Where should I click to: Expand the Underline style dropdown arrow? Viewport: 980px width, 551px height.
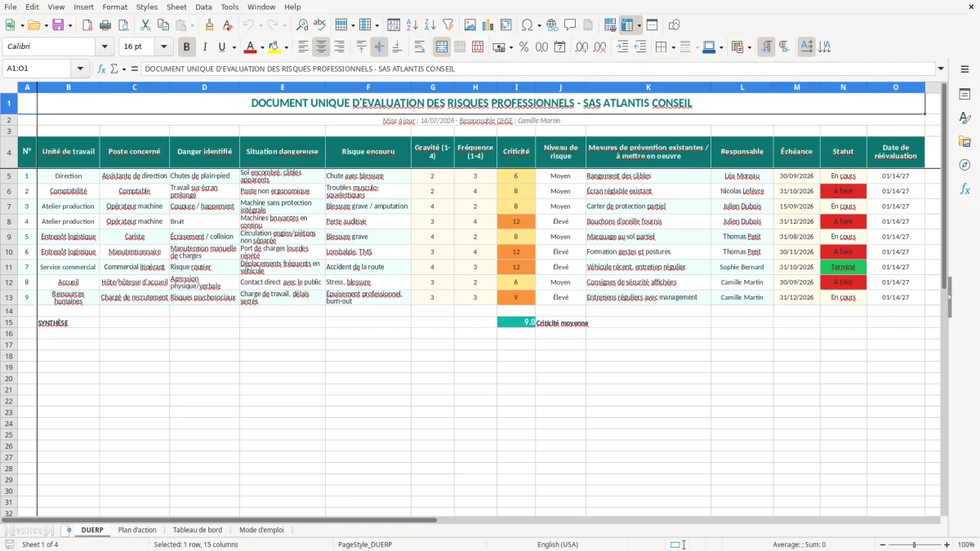point(234,47)
